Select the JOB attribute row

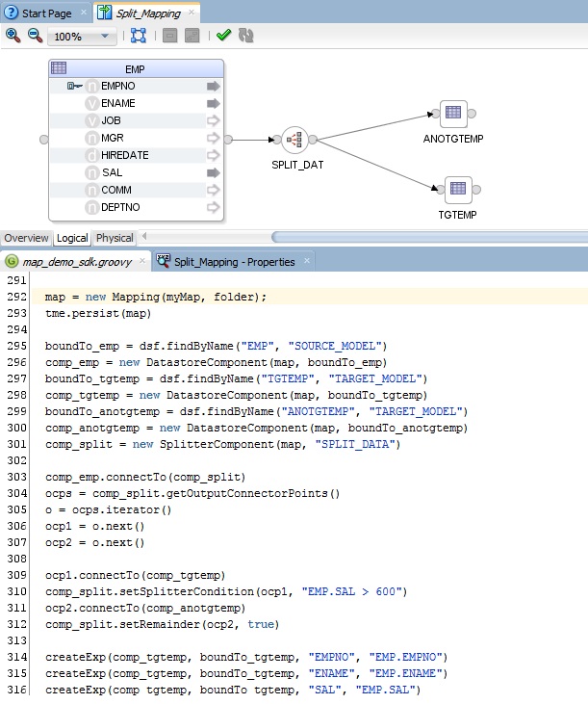[136, 120]
